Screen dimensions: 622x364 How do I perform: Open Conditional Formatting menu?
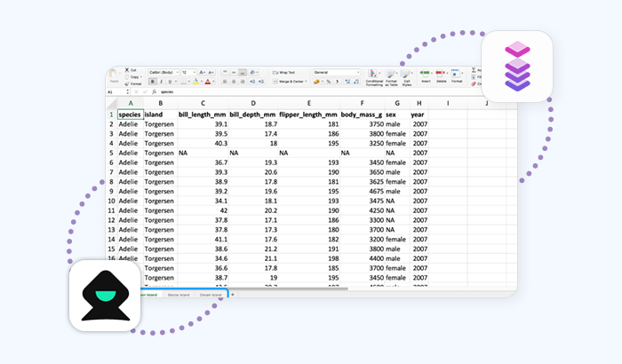374,77
